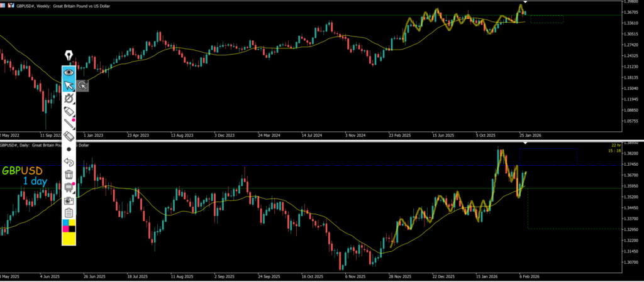The image size is (644, 282).
Task: Choose the cursor spotlight tool beside the arrow
Action: pyautogui.click(x=82, y=85)
